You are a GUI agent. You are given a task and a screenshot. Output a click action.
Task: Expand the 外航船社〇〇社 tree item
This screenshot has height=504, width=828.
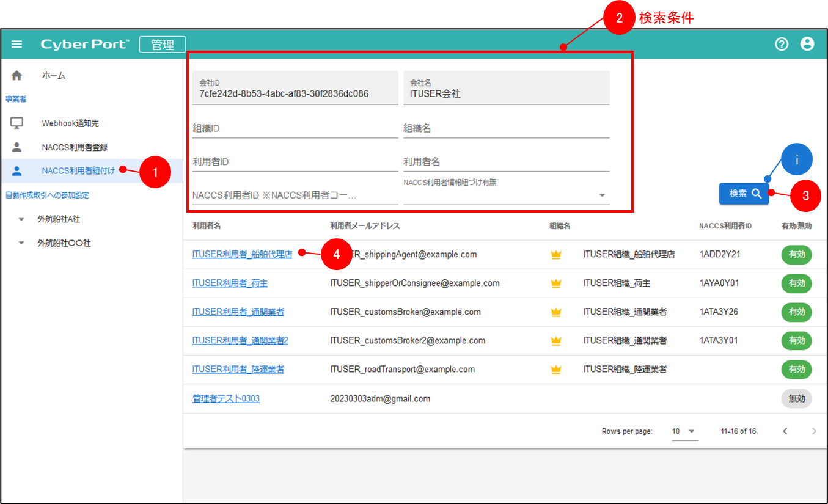click(22, 243)
